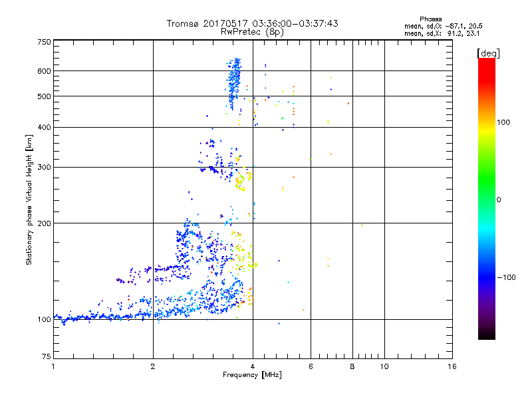Click the yellow point cluster just below 300 km
The width and height of the screenshot is (532, 399).
(x=241, y=182)
